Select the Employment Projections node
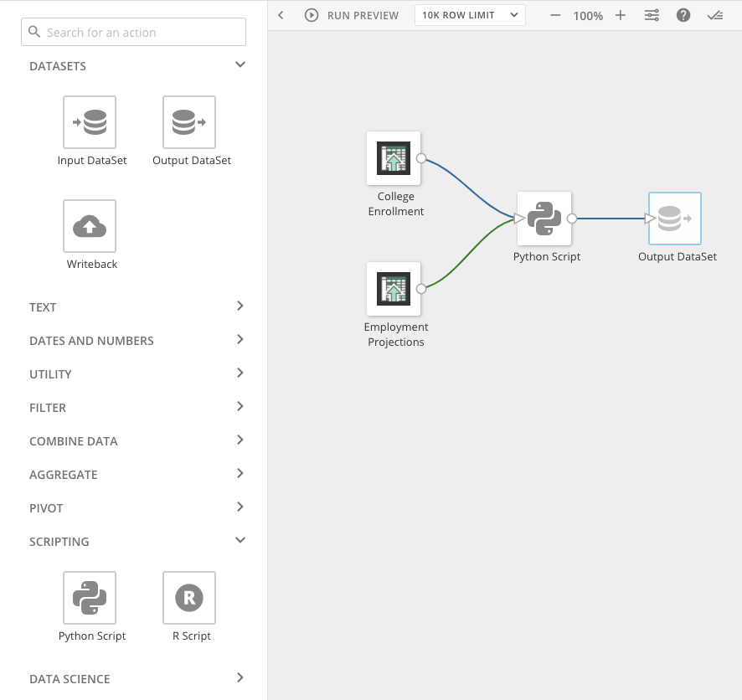Viewport: 742px width, 700px height. click(394, 288)
